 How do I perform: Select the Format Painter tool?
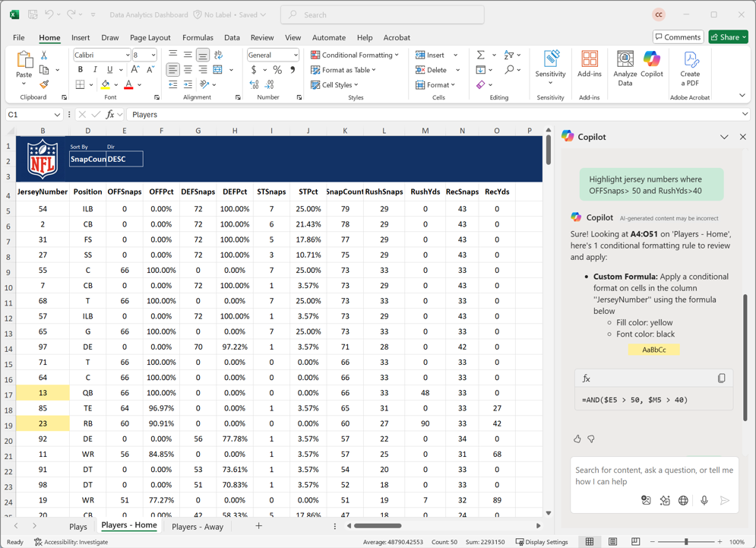pos(44,84)
